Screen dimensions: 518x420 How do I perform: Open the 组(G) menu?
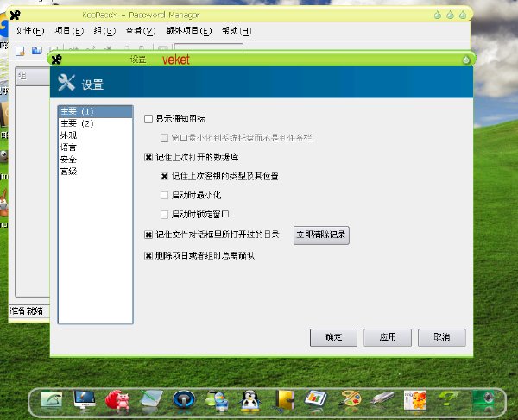click(104, 31)
